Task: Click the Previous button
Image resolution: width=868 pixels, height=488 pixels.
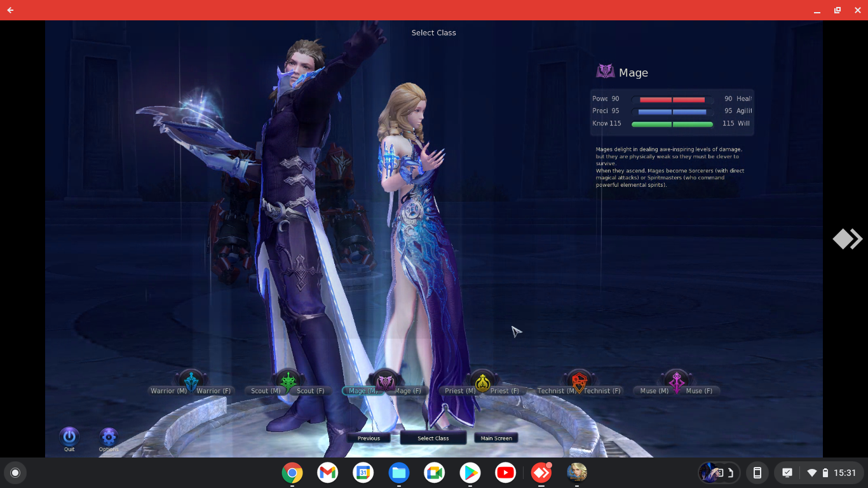Action: coord(369,438)
